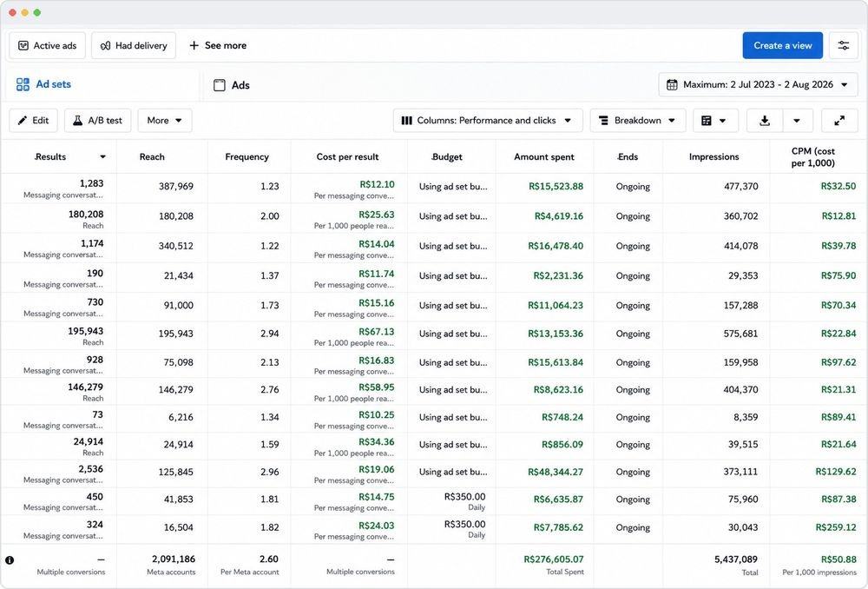Click the plus icon beside See more
Viewport: 868px width, 589px height.
[194, 45]
